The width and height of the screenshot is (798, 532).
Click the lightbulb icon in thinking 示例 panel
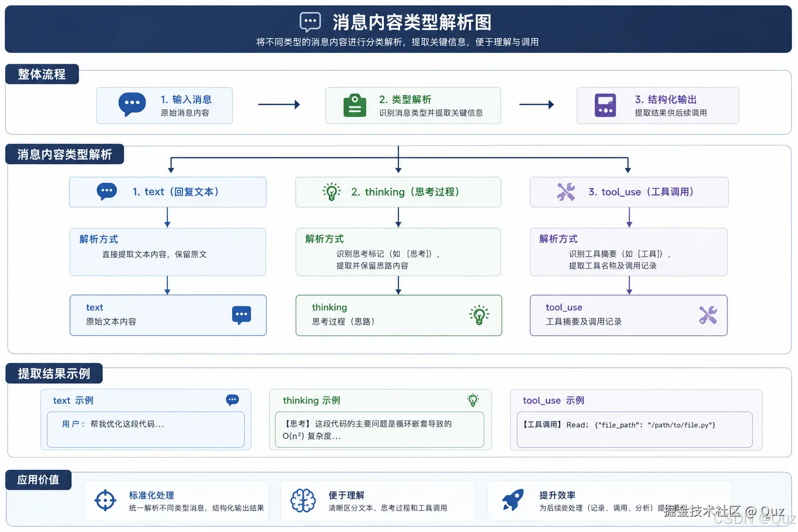(473, 400)
